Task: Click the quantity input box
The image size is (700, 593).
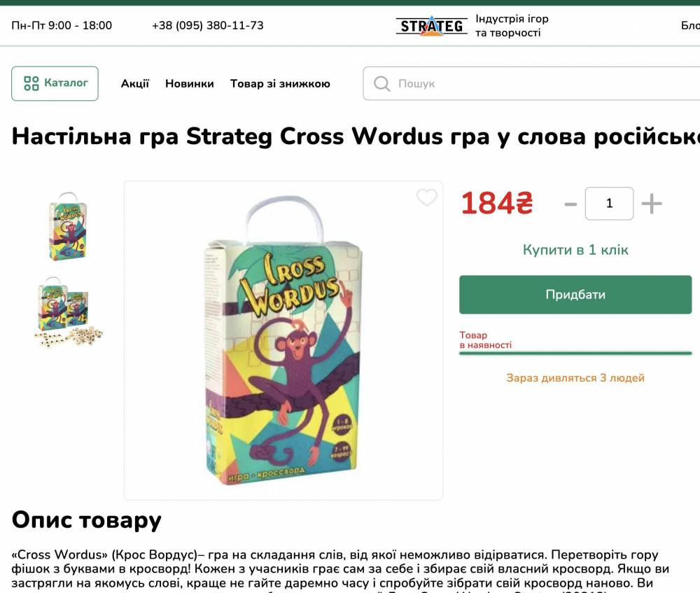Action: 609,204
